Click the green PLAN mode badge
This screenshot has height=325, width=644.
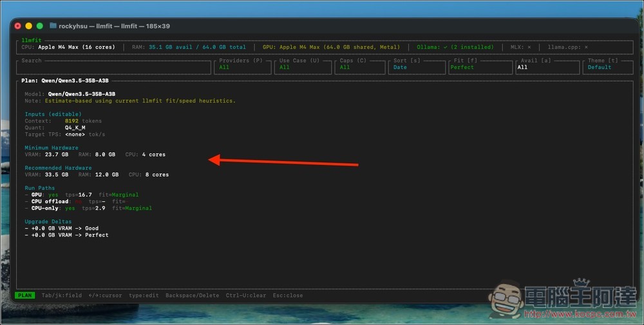25,295
